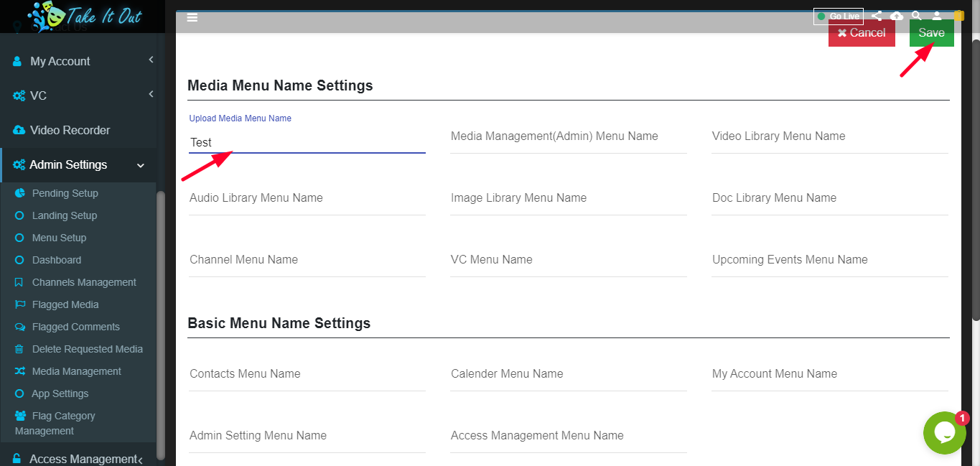Click the red Cancel button

[x=862, y=32]
